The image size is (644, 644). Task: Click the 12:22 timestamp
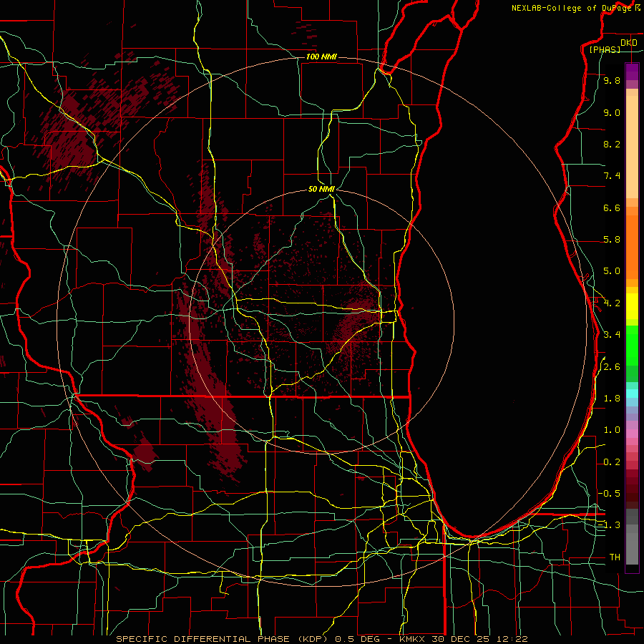pos(512,639)
